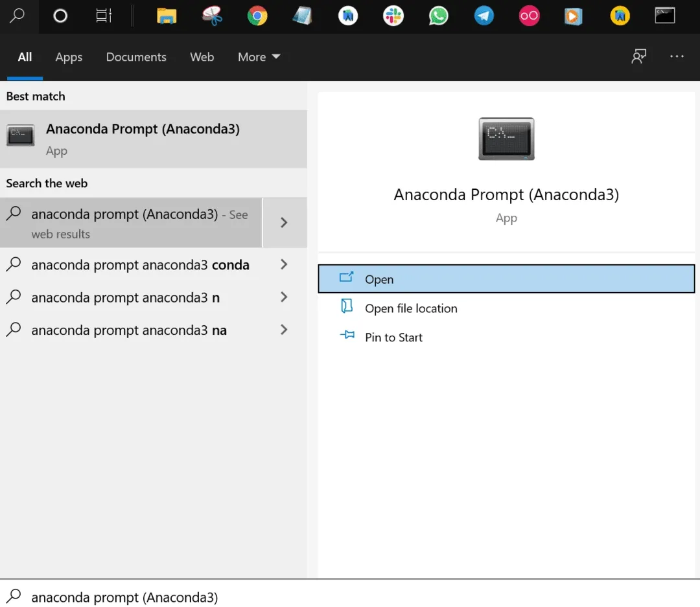Click the Cortana circle icon
This screenshot has width=700, height=607.
[60, 16]
